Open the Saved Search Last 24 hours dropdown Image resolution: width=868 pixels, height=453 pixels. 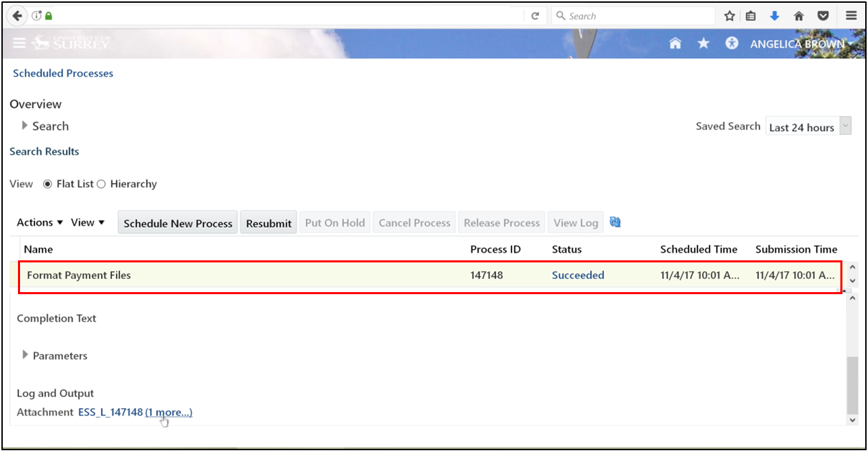click(846, 126)
